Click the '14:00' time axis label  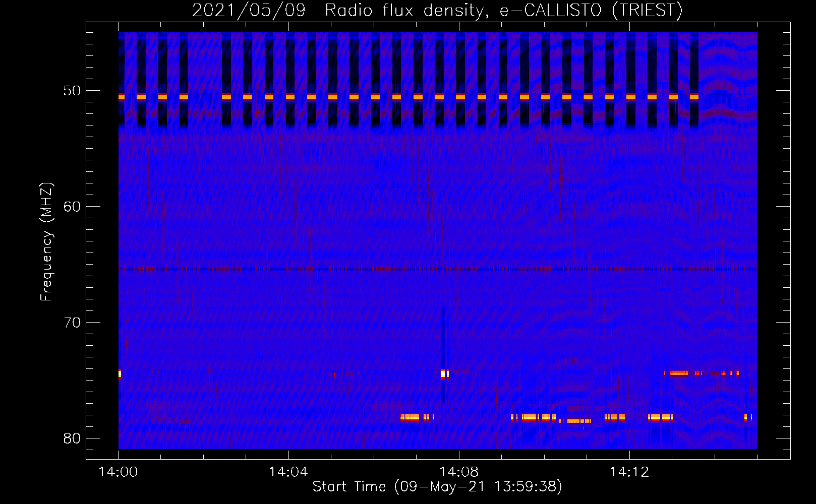coord(119,472)
